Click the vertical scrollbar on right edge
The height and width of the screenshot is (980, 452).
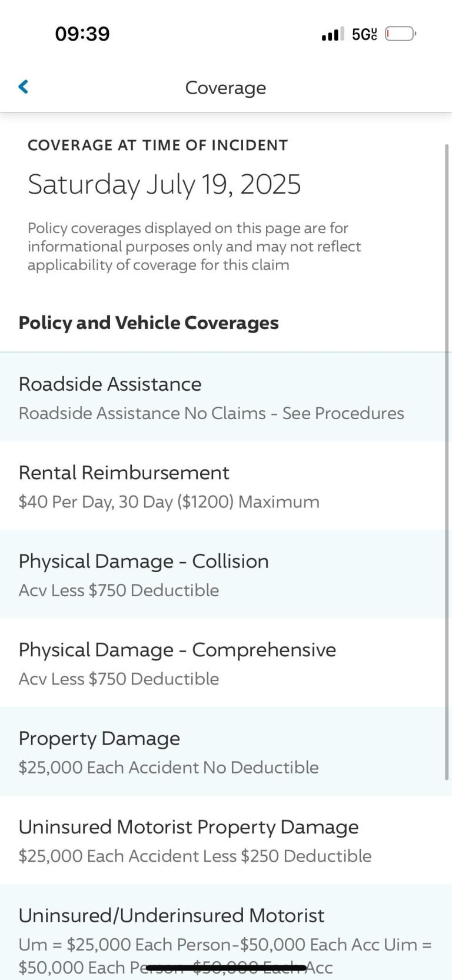(447, 459)
